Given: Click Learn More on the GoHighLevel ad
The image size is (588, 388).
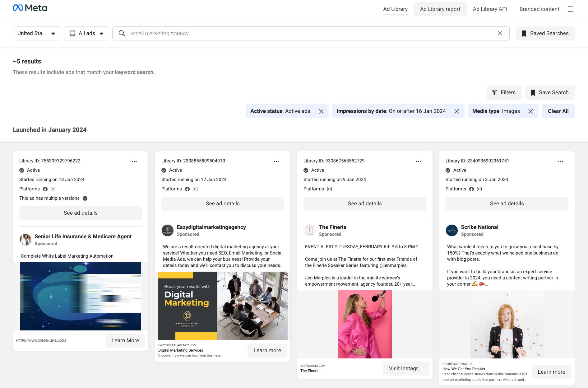Looking at the screenshot, I should tap(125, 340).
